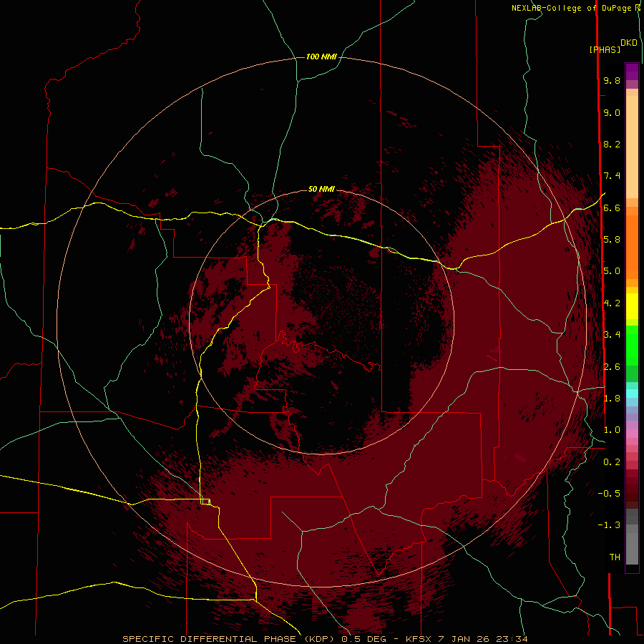Click the bright green band of the color bar
This screenshot has width=644, height=644.
click(632, 345)
